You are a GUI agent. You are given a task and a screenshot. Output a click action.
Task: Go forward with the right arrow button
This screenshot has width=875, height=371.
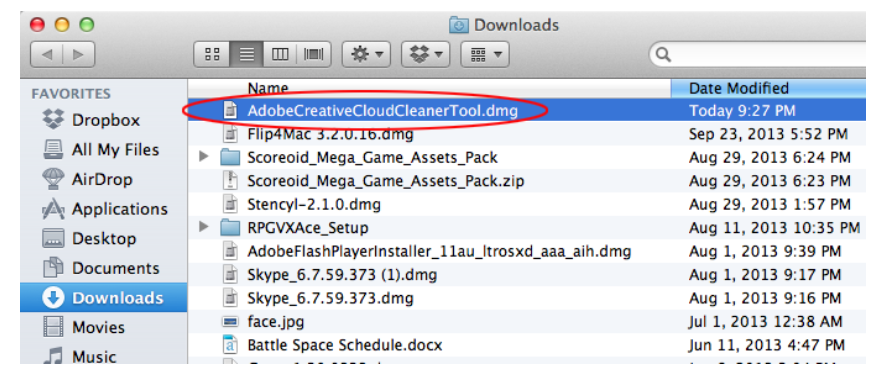pyautogui.click(x=78, y=55)
